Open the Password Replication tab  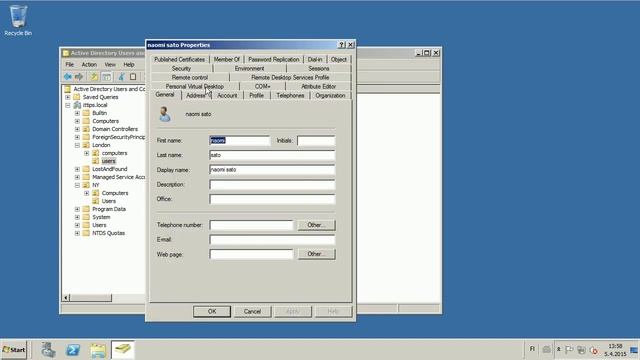coord(273,60)
